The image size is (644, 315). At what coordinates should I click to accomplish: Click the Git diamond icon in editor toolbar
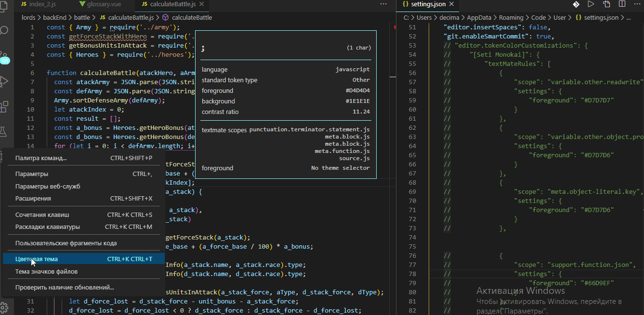576,4
